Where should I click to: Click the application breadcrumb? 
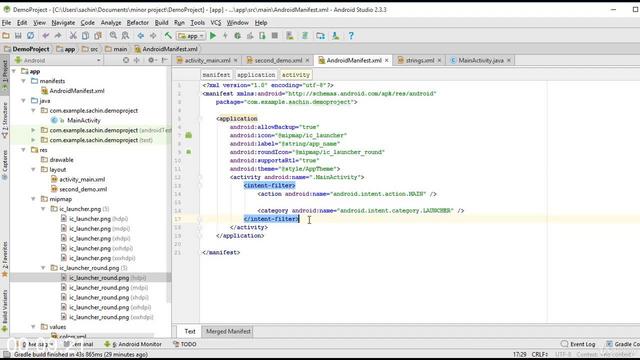(256, 75)
